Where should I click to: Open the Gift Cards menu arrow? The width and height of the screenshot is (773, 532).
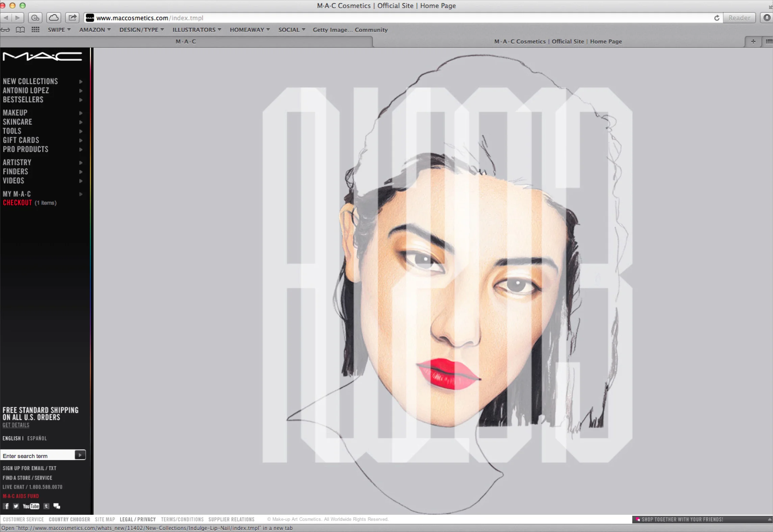pyautogui.click(x=81, y=140)
